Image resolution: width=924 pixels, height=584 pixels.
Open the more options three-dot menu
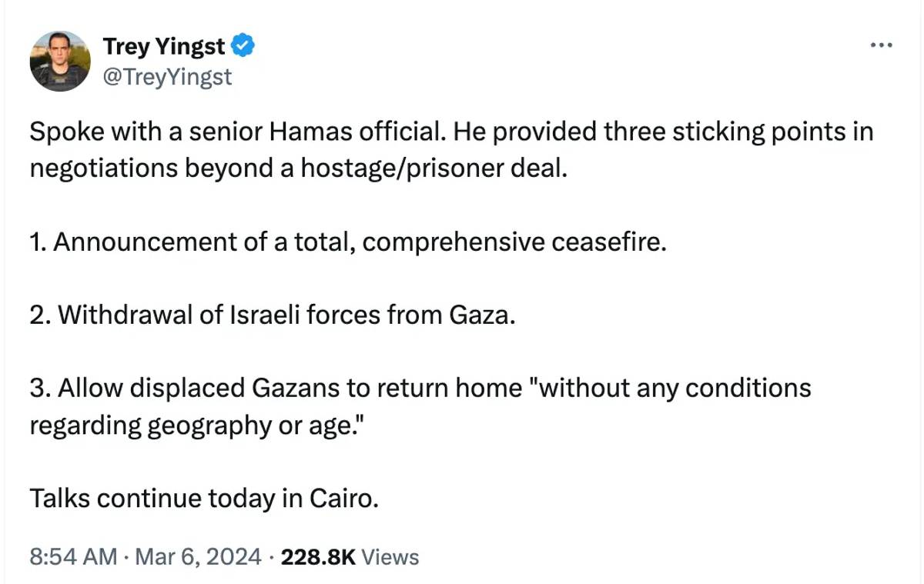880,45
